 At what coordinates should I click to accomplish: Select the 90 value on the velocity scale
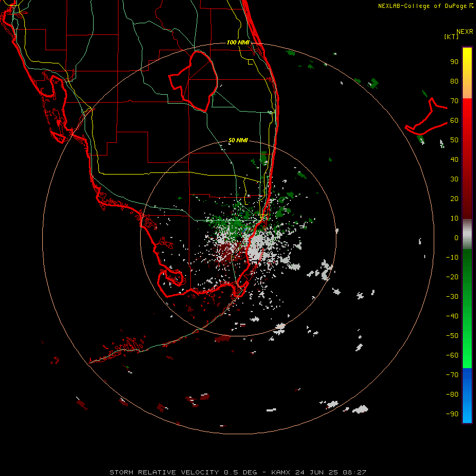(454, 62)
